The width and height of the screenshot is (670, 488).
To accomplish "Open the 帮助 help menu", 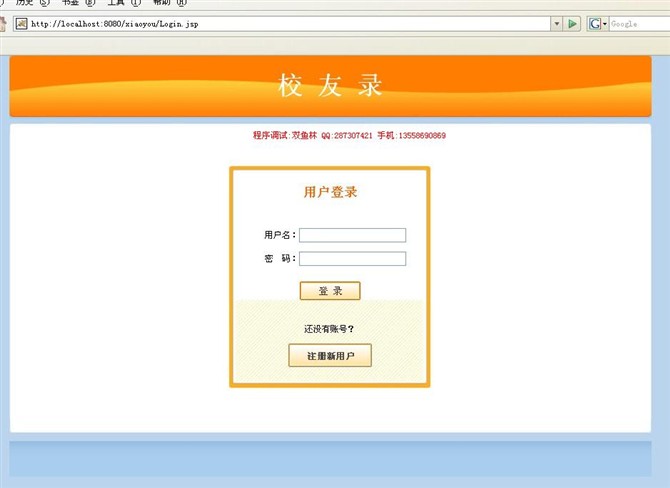I will click(162, 3).
